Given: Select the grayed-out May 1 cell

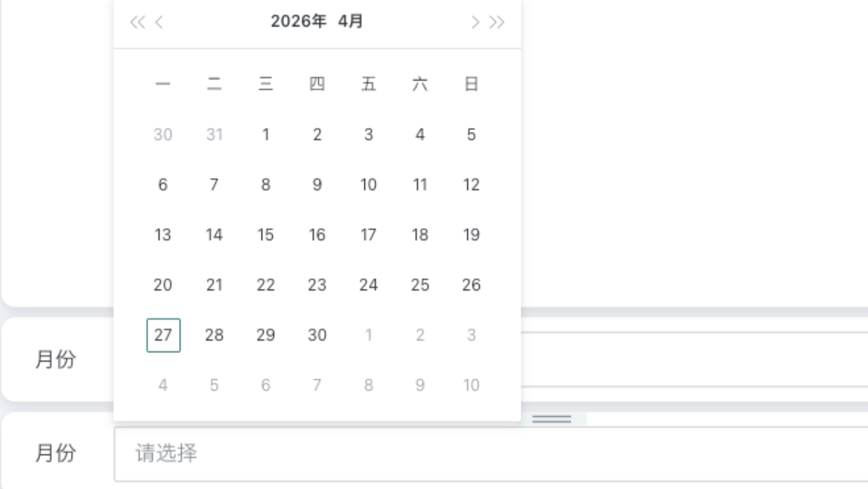Looking at the screenshot, I should point(368,334).
